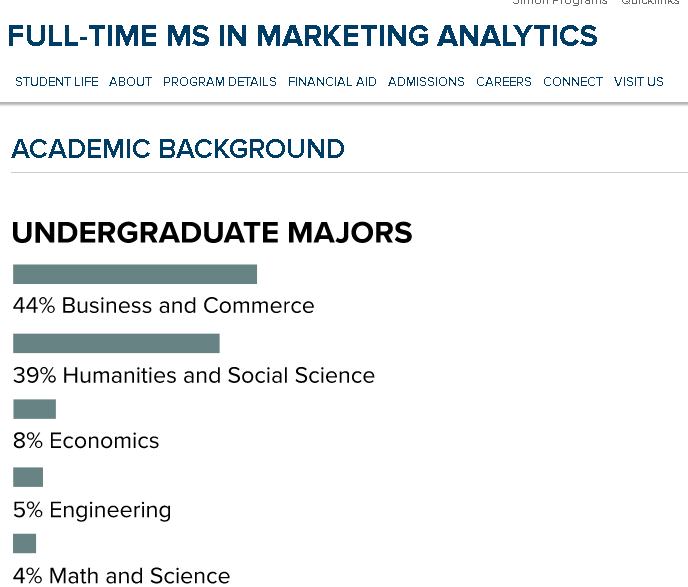Click the 39% Humanities bar
Screen dimensions: 688x587
point(116,343)
